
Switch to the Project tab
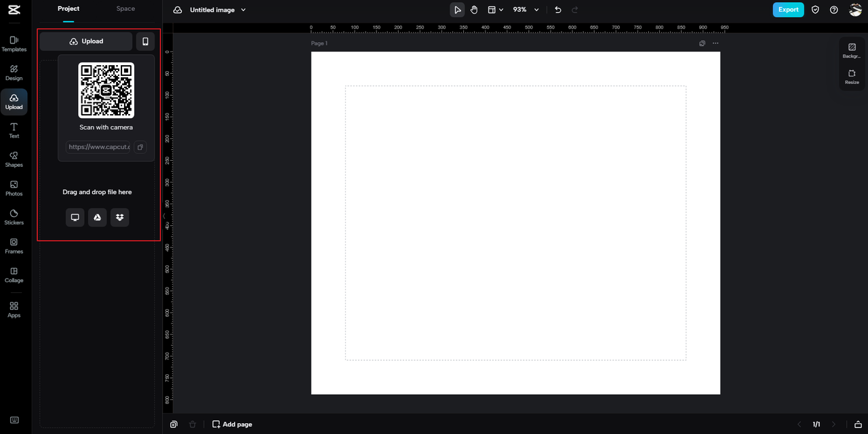point(68,9)
